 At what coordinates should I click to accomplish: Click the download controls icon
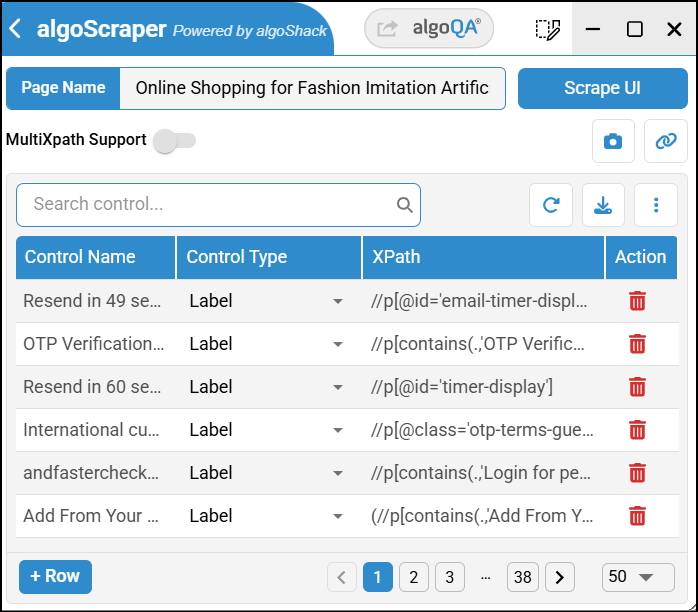603,205
